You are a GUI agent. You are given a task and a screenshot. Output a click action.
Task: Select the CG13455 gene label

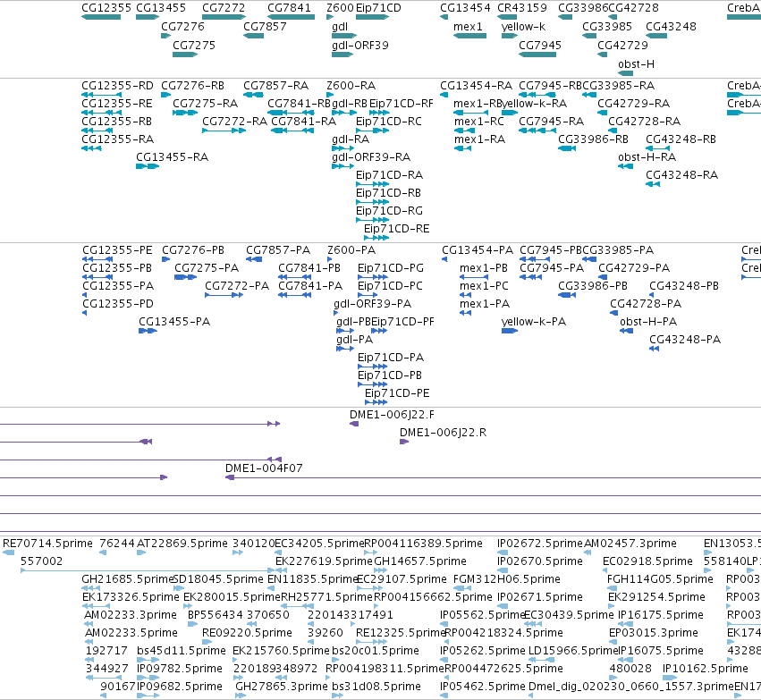tap(161, 8)
